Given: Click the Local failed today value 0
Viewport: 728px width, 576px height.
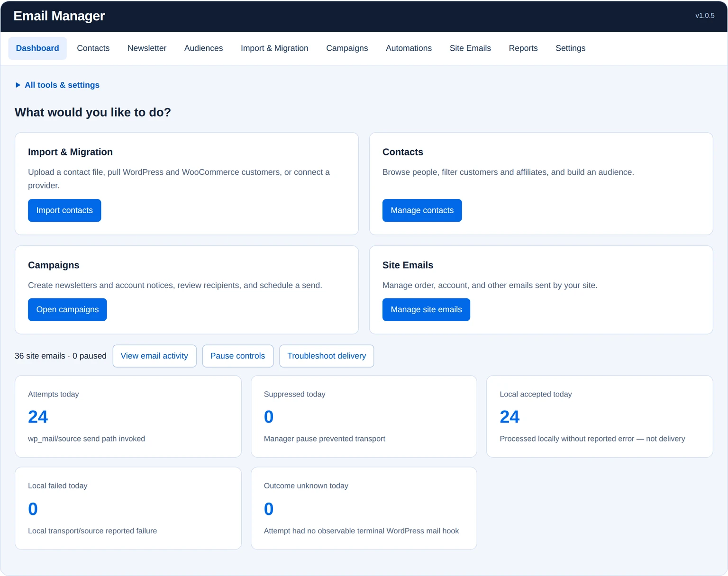Looking at the screenshot, I should coord(33,509).
